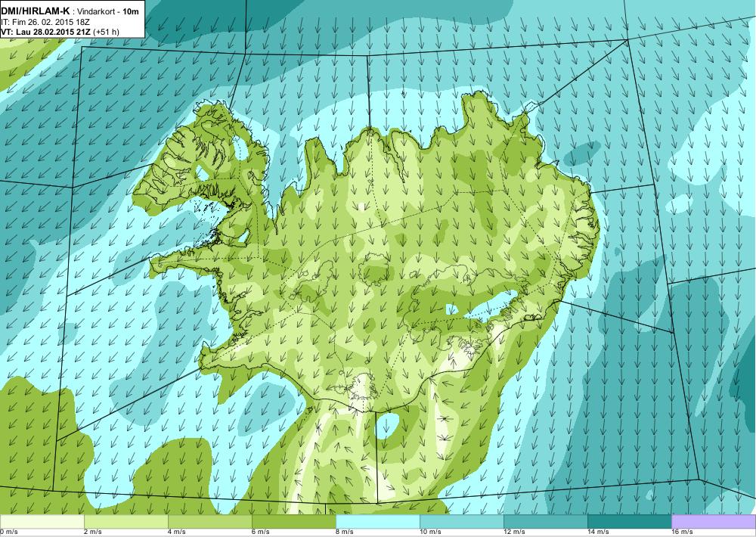Click the 8–10 m/s light cyan legend swatch
Viewport: 756px width, 537px height.
(x=377, y=521)
